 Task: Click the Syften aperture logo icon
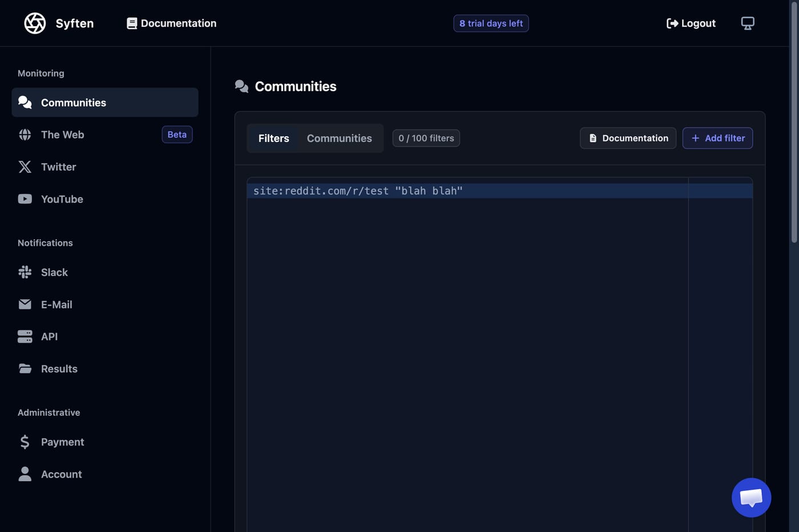click(x=35, y=23)
